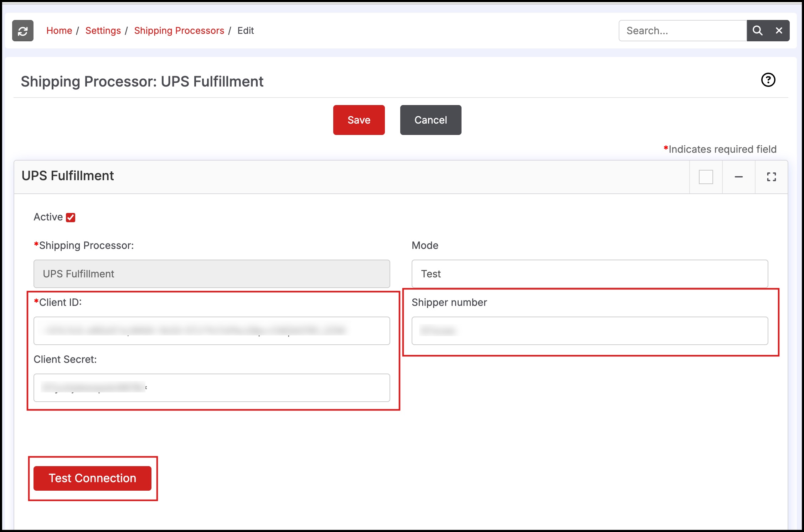Open Shipping Processors breadcrumb link

179,31
